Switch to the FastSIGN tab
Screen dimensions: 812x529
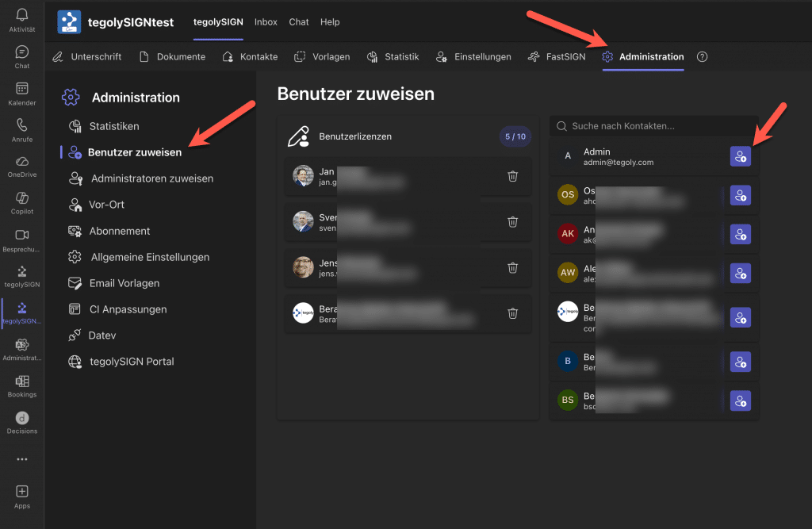point(558,57)
